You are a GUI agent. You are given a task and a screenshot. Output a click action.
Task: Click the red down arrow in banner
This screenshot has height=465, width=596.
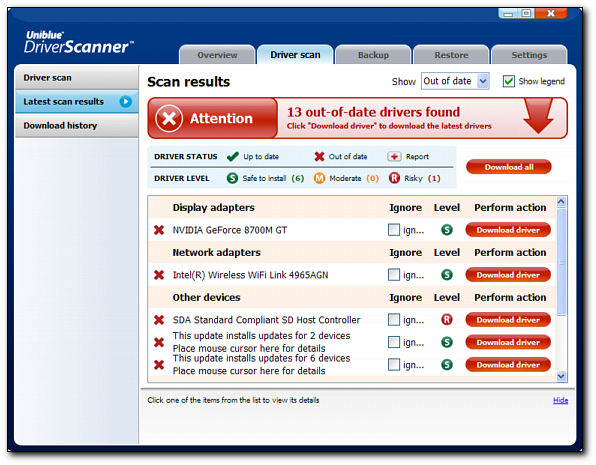coord(538,116)
